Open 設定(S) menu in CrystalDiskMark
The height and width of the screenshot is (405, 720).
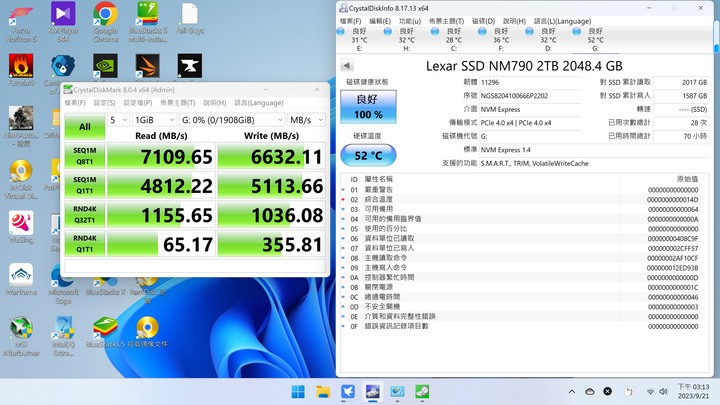tap(104, 103)
